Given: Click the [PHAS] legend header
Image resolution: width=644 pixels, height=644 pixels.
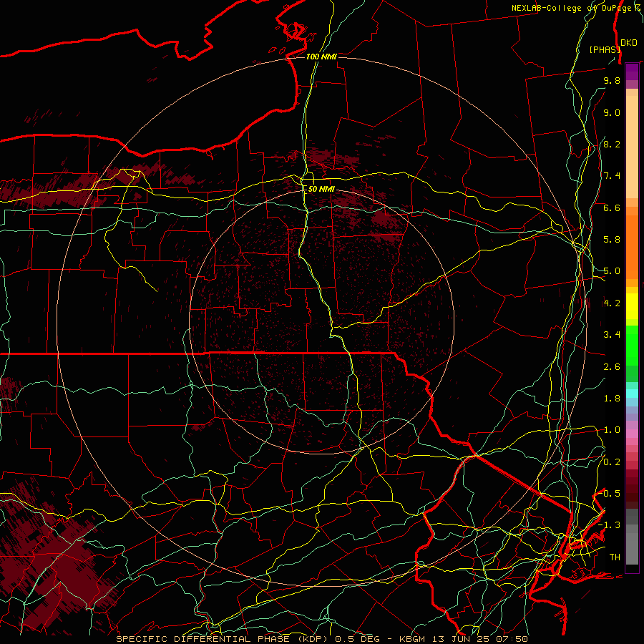Looking at the screenshot, I should click(x=605, y=49).
